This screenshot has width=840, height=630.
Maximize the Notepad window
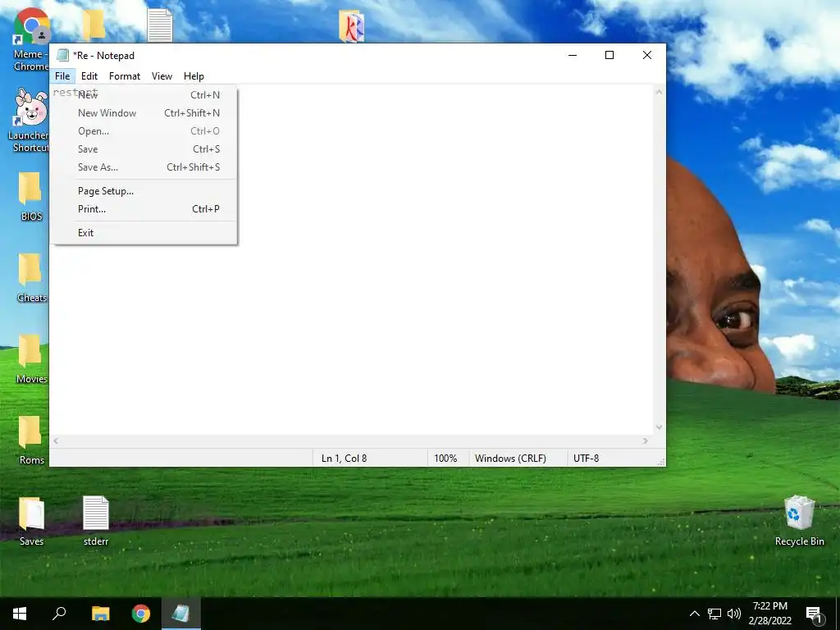[609, 55]
